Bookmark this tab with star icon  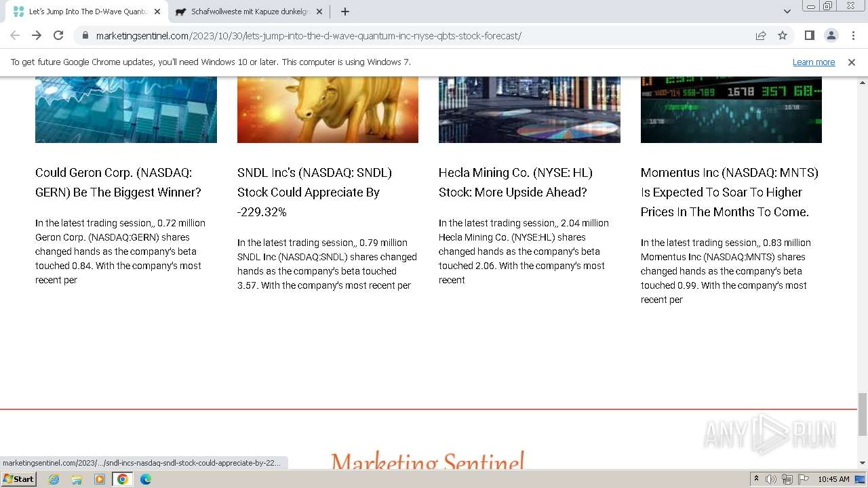pos(783,35)
